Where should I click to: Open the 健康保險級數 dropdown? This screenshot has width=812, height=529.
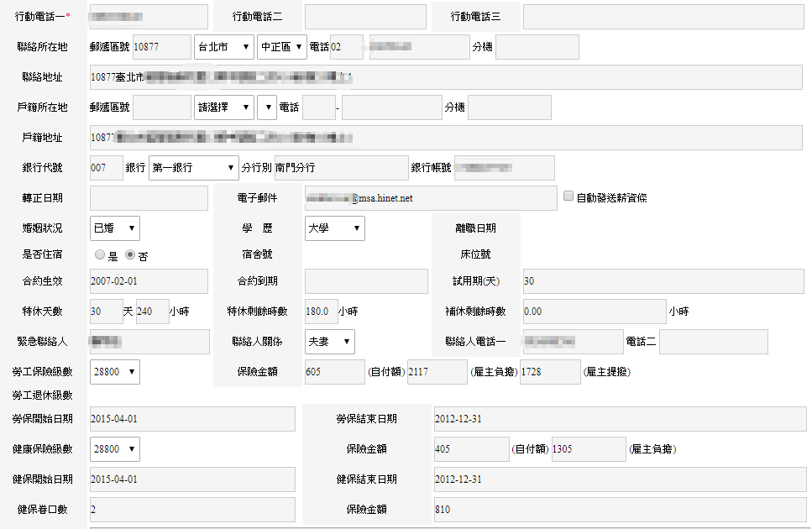point(114,449)
